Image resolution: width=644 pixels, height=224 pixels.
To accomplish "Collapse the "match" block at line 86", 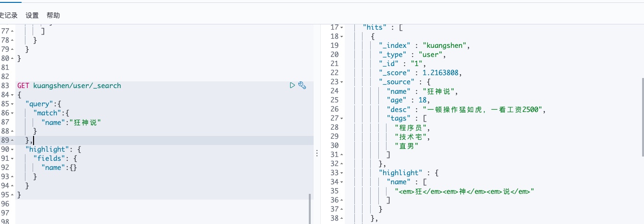I will point(12,113).
